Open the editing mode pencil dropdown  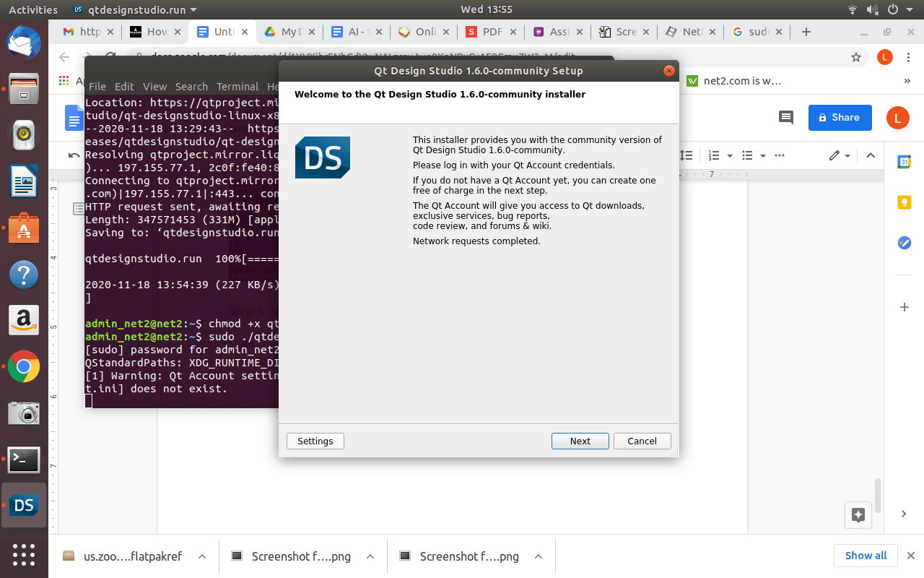click(x=840, y=155)
